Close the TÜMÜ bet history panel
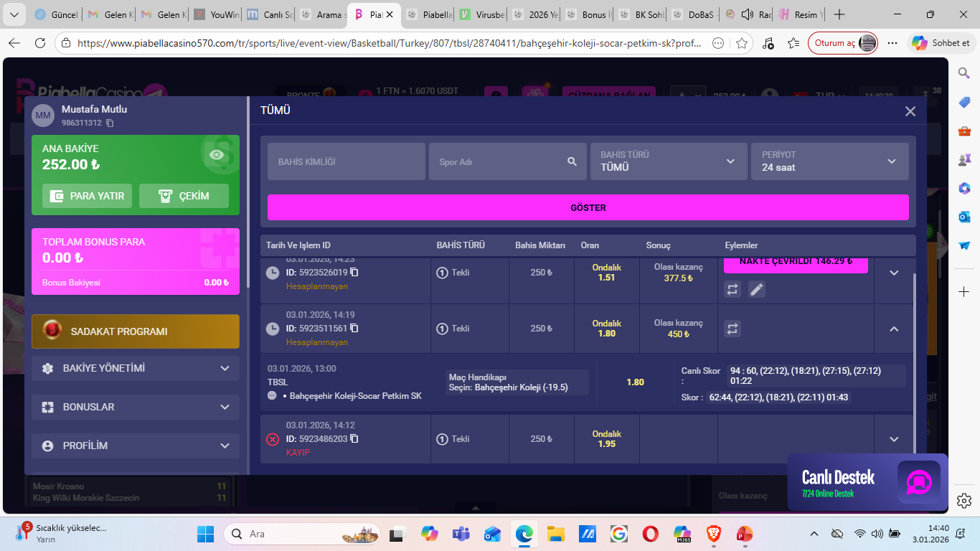 pyautogui.click(x=910, y=111)
